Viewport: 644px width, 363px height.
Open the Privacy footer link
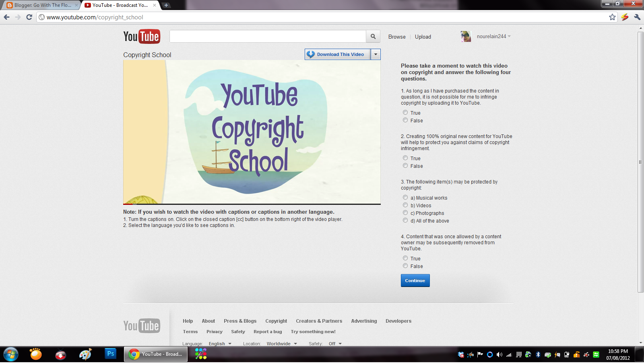(215, 332)
